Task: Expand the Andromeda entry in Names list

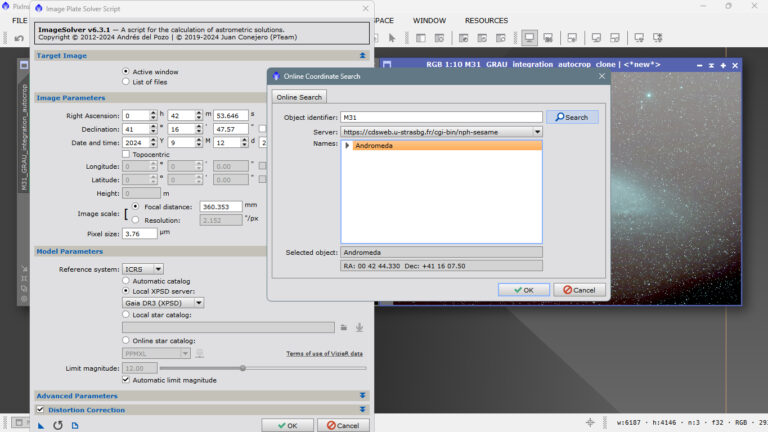Action: [x=347, y=145]
